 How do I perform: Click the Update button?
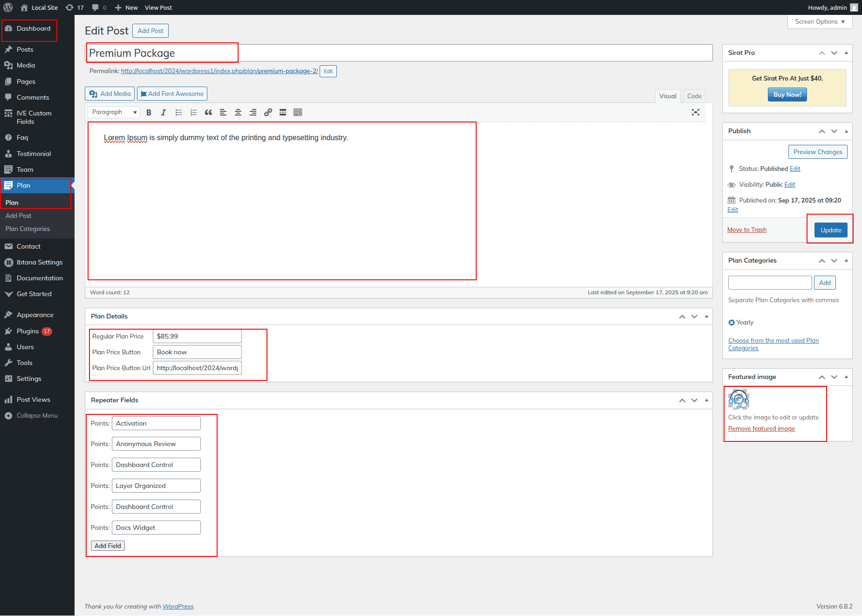tap(831, 230)
